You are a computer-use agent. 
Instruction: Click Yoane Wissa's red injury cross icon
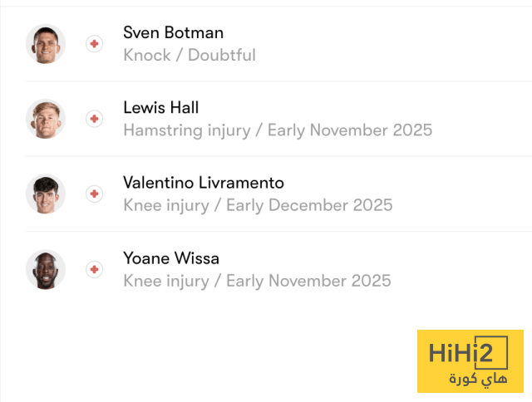[x=95, y=269]
